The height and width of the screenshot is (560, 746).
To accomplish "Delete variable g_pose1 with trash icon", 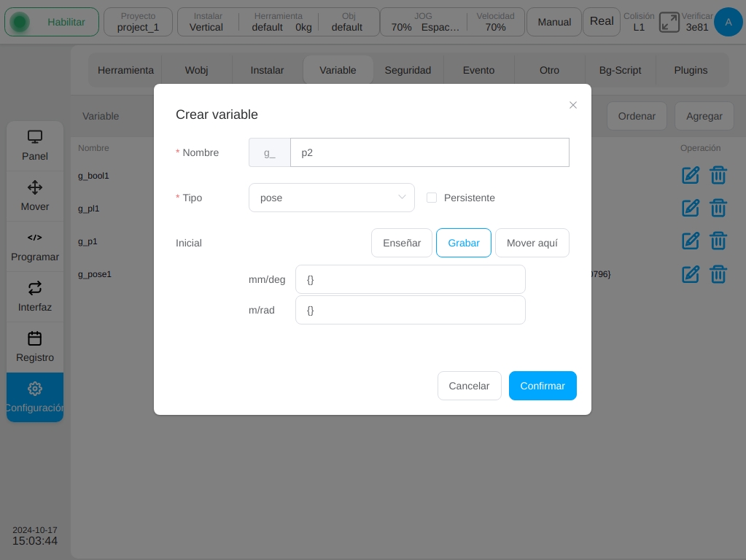I will (718, 274).
